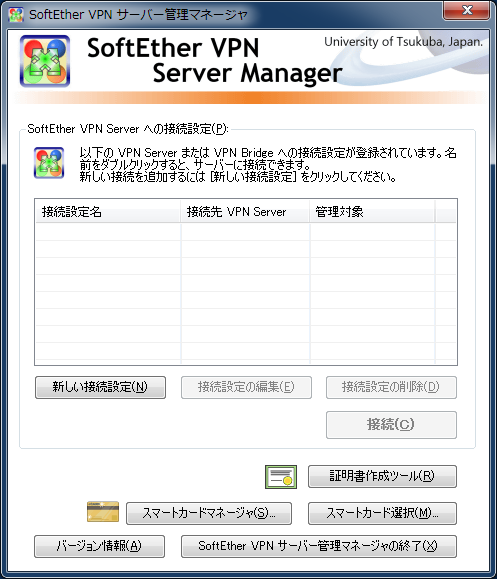Click the SoftEther VPN Server への接続設定(P) label
The image size is (497, 579).
coord(128,129)
